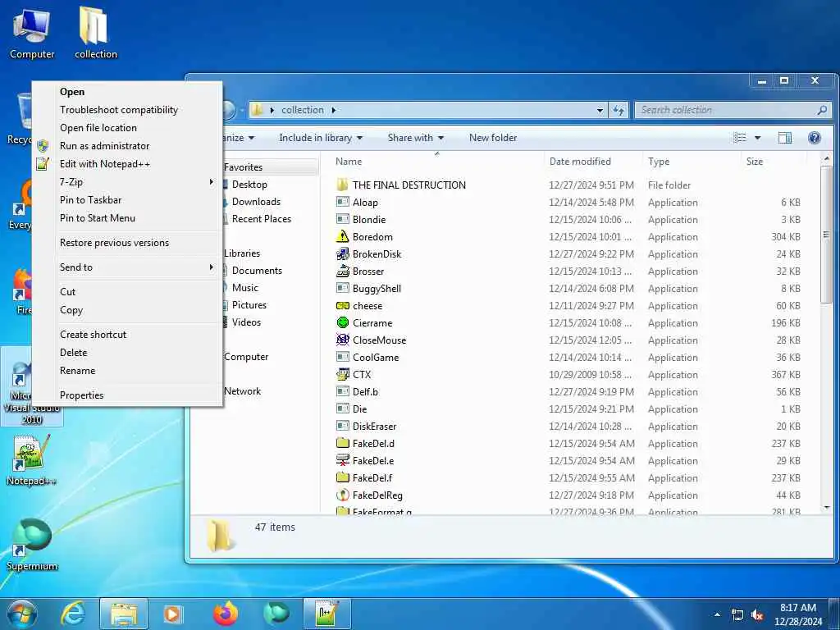Click the Boredom warning-icon file
The image size is (840, 630).
pos(342,237)
